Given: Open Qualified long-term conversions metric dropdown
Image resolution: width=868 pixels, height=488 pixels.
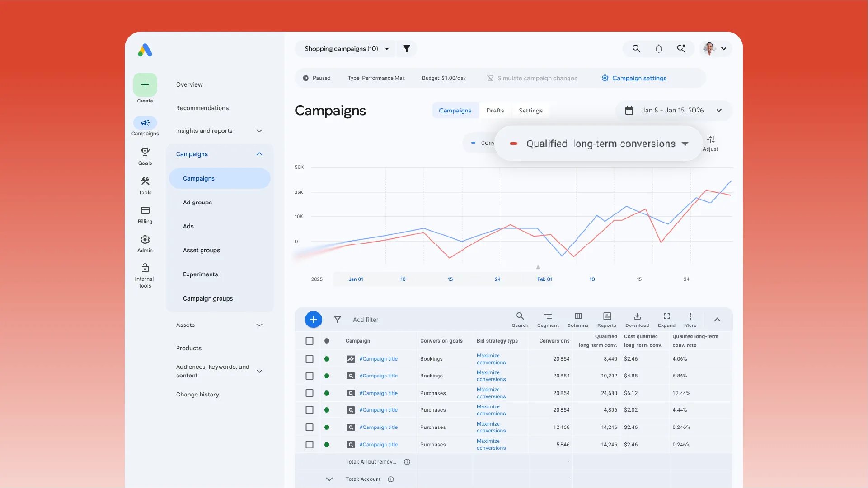Looking at the screenshot, I should click(599, 144).
